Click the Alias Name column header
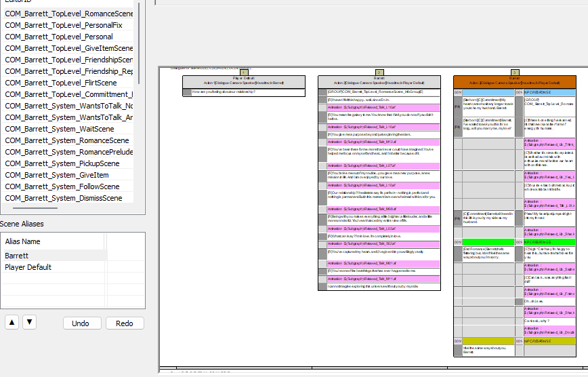588x377 pixels. (x=53, y=241)
